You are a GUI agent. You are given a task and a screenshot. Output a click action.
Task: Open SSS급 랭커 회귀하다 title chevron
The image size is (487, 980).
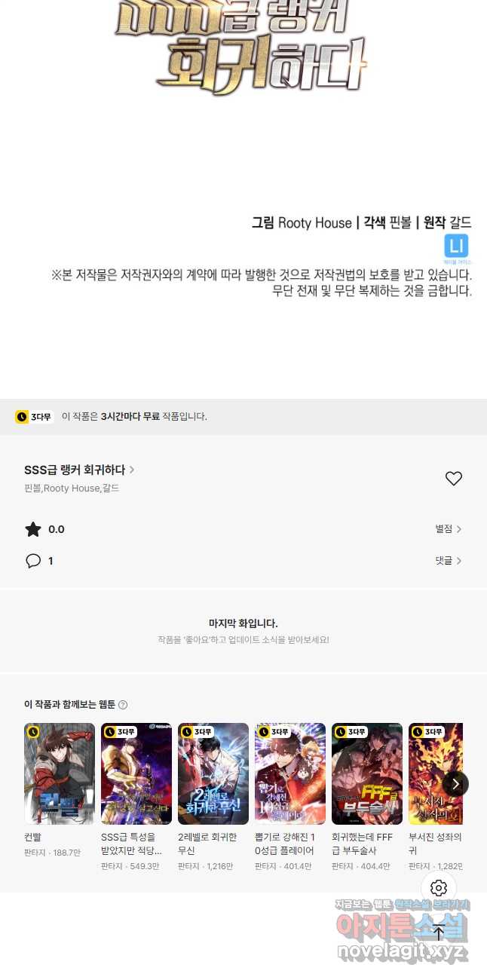[132, 470]
